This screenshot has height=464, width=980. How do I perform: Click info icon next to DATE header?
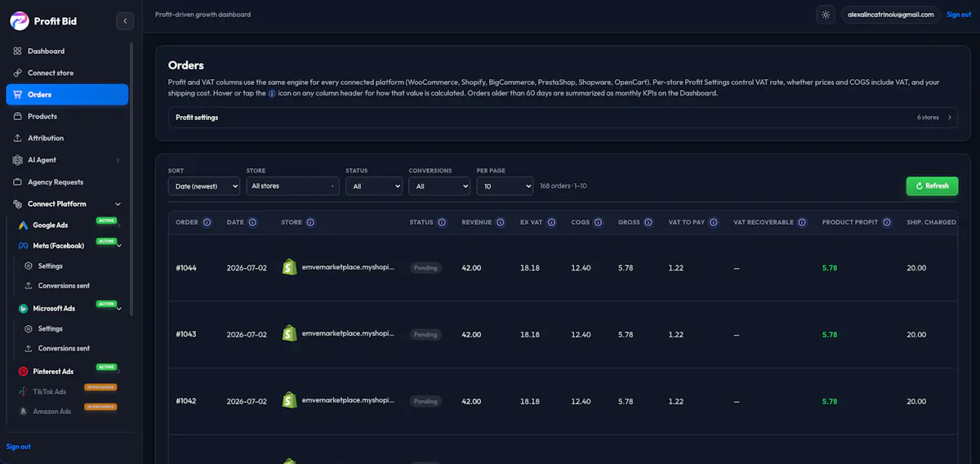[252, 222]
